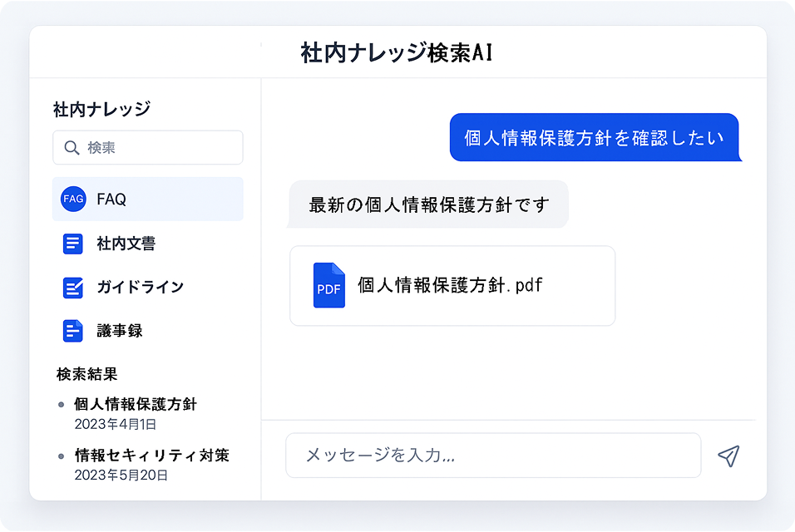Image resolution: width=795 pixels, height=532 pixels.
Task: Open the 個人情報保護方針.pdf attachment card
Action: click(x=452, y=285)
